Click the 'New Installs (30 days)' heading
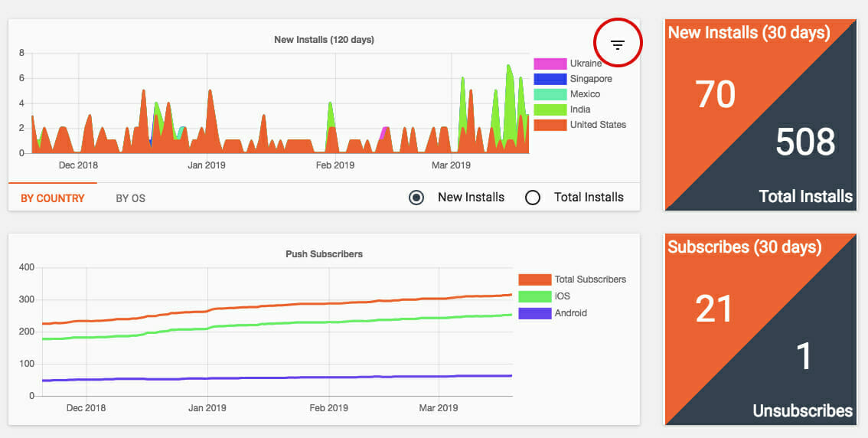The width and height of the screenshot is (868, 438). point(749,33)
